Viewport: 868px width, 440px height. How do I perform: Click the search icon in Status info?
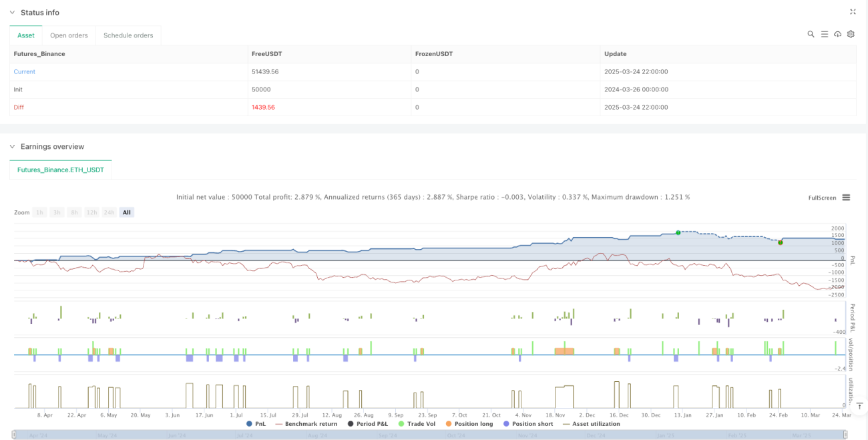click(811, 34)
